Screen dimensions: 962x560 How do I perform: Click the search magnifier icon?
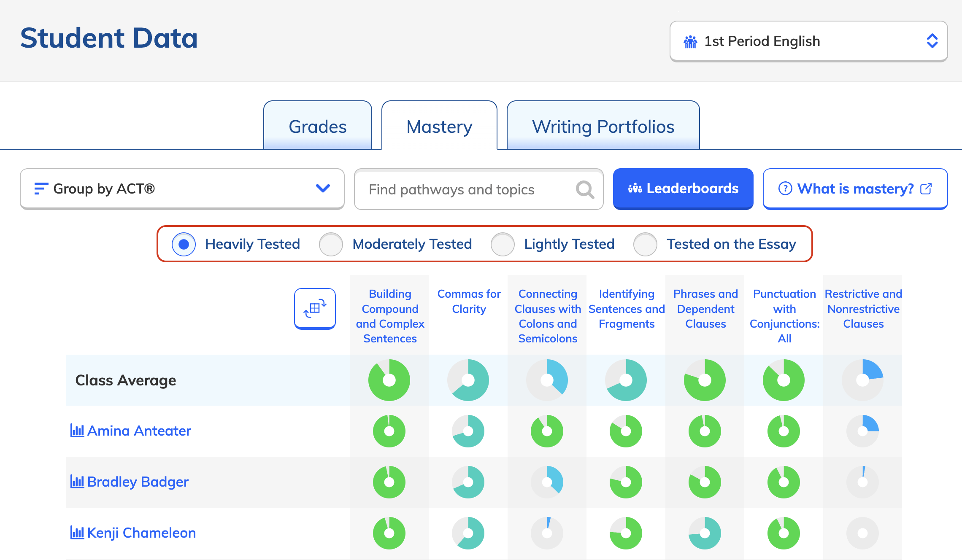point(585,189)
